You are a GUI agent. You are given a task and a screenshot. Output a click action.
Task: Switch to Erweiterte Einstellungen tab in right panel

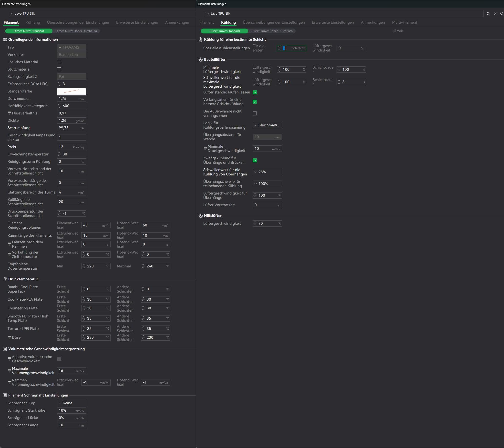coord(332,22)
